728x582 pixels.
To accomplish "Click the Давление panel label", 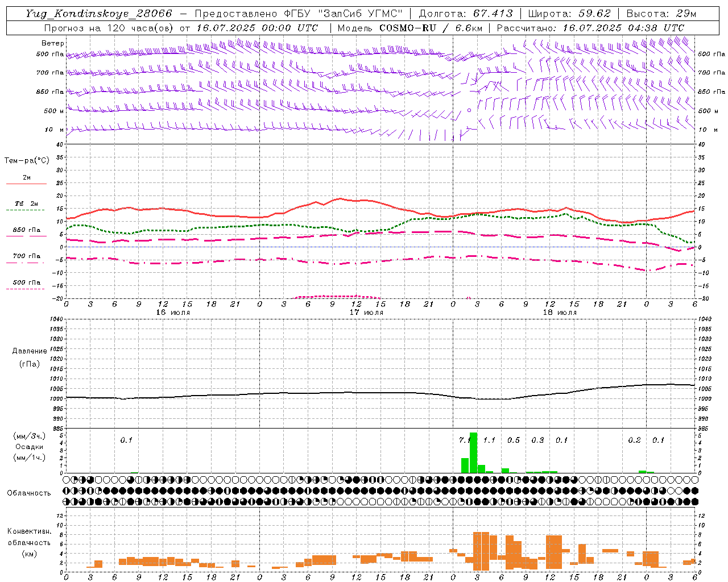I will (30, 351).
